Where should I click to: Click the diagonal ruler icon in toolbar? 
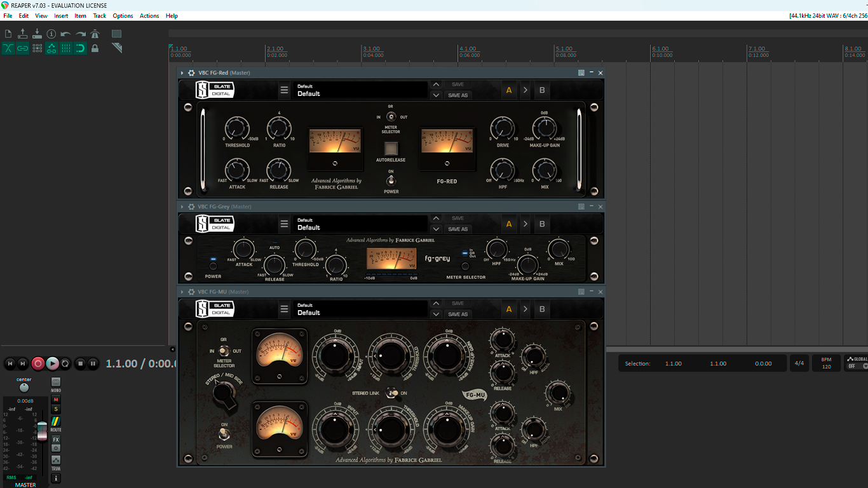click(x=117, y=48)
